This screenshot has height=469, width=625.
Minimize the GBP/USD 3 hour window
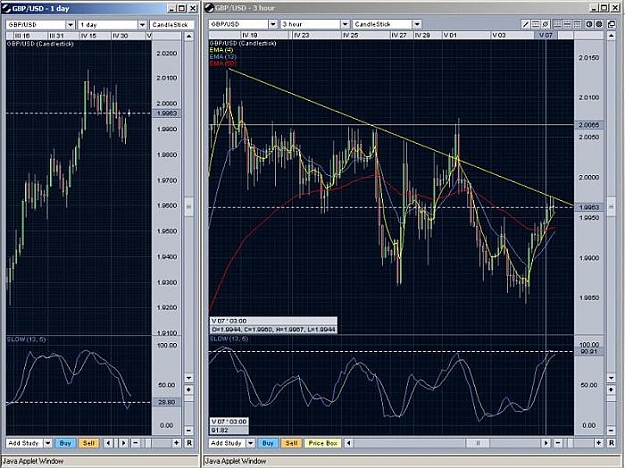[x=593, y=8]
